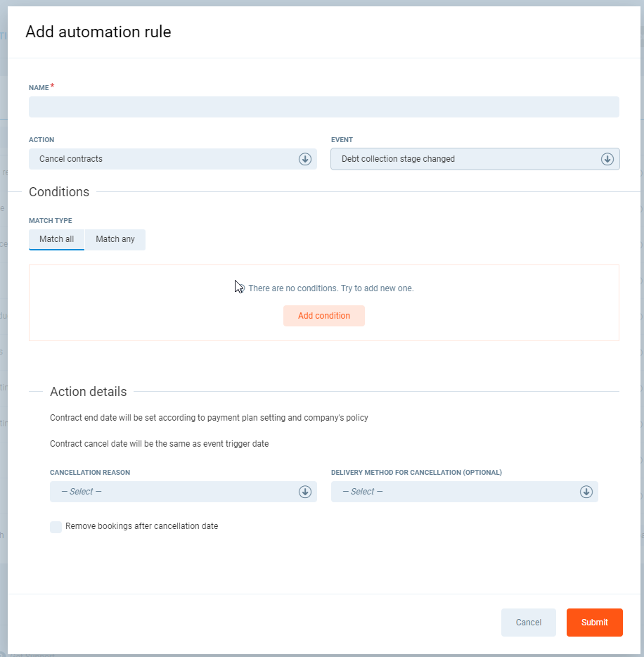Screen dimensions: 644x657
Task: Submit the automation rule
Action: pos(594,623)
